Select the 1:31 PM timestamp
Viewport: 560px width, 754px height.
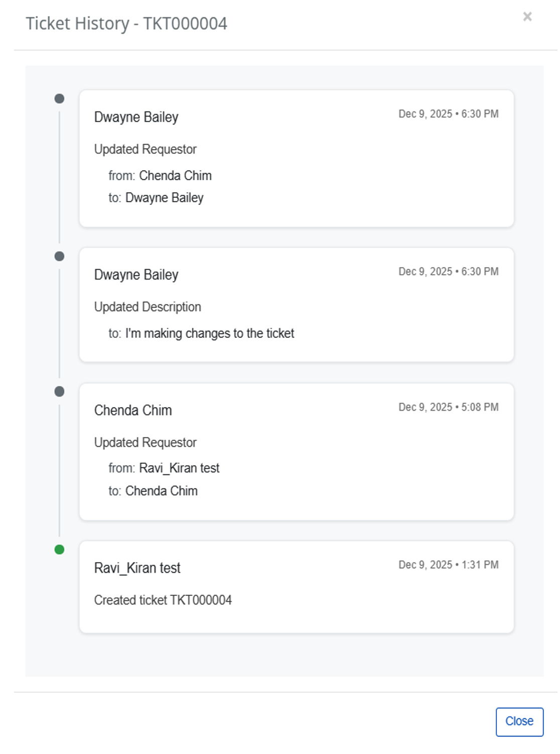[448, 565]
